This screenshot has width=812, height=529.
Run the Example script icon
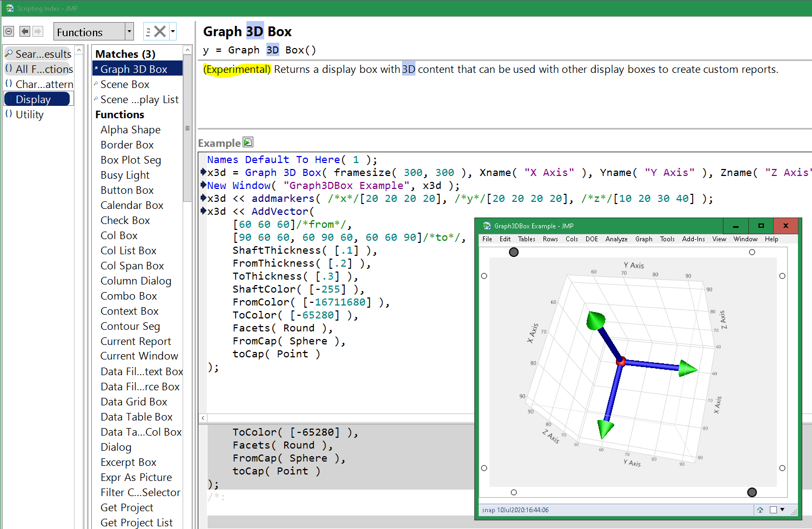248,143
